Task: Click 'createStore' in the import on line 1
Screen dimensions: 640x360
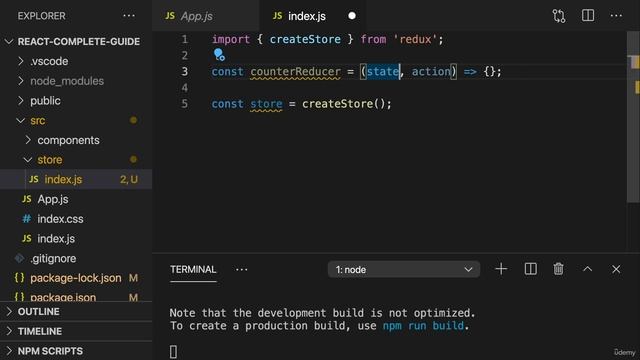Action: pyautogui.click(x=305, y=39)
